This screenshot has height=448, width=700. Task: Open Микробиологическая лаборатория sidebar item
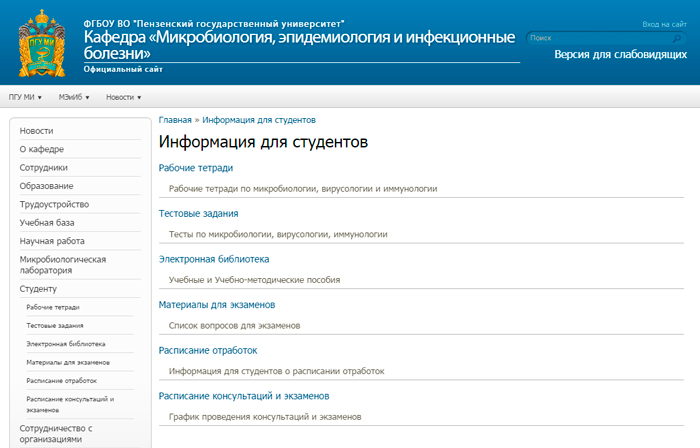point(62,265)
